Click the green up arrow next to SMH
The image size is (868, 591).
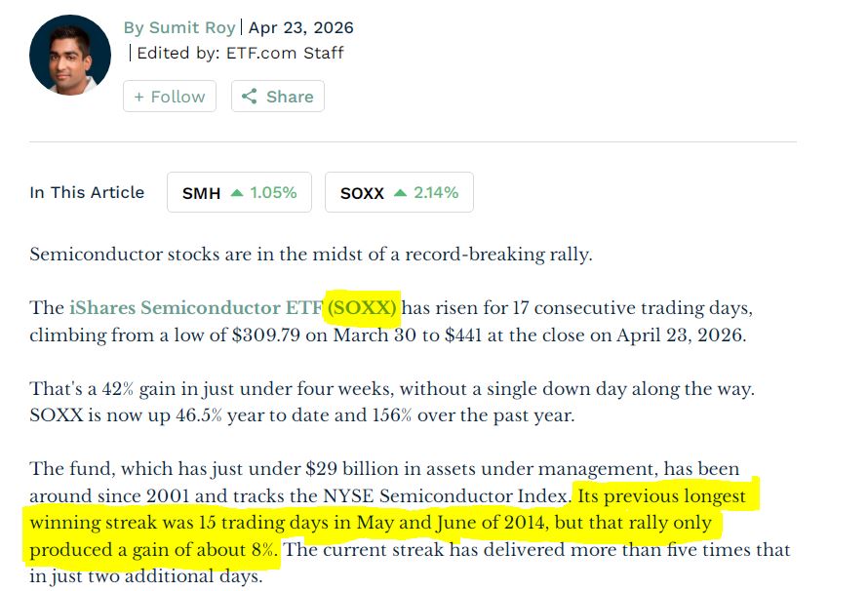pos(236,193)
